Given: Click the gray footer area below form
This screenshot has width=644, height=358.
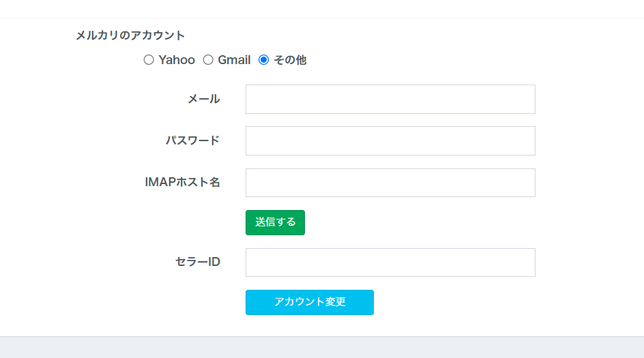Looking at the screenshot, I should point(322,348).
